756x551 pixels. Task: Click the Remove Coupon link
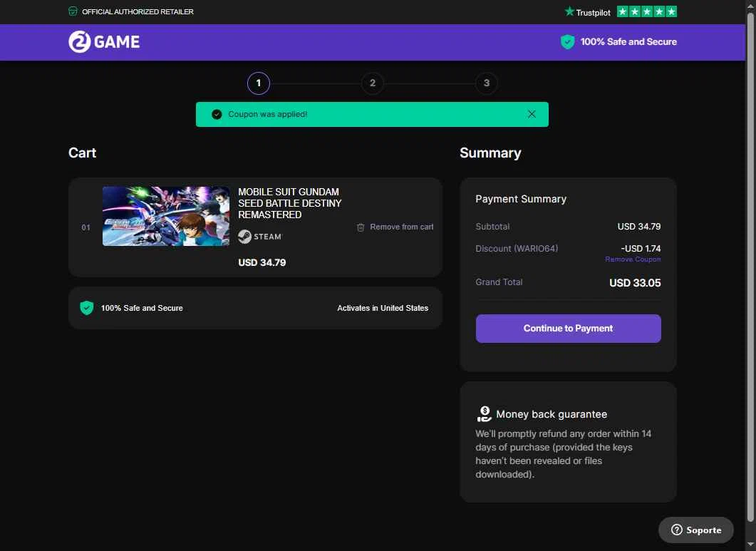633,259
